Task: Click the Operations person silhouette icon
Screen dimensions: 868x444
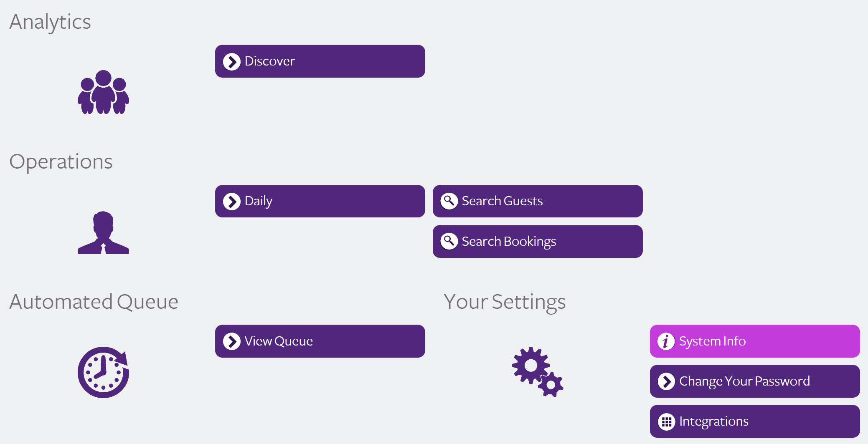Action: point(103,232)
